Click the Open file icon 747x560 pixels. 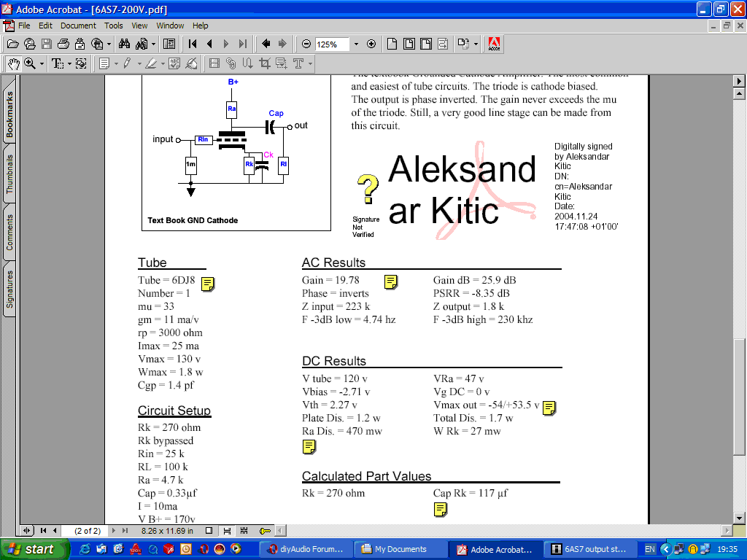(x=13, y=44)
